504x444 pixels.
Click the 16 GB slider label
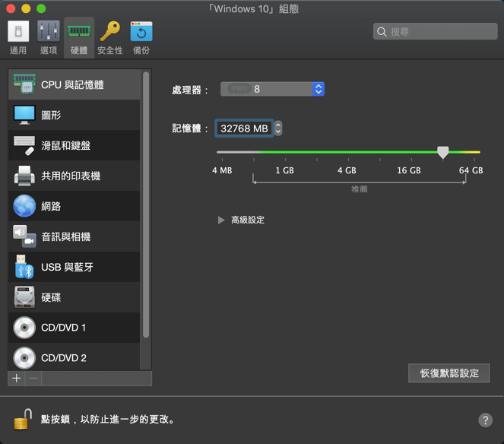(409, 170)
